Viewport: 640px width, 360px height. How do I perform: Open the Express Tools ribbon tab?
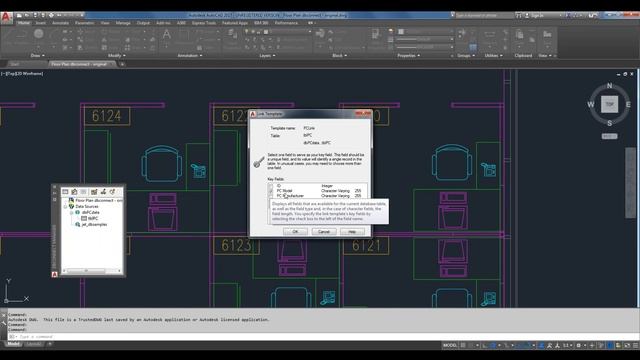point(204,23)
